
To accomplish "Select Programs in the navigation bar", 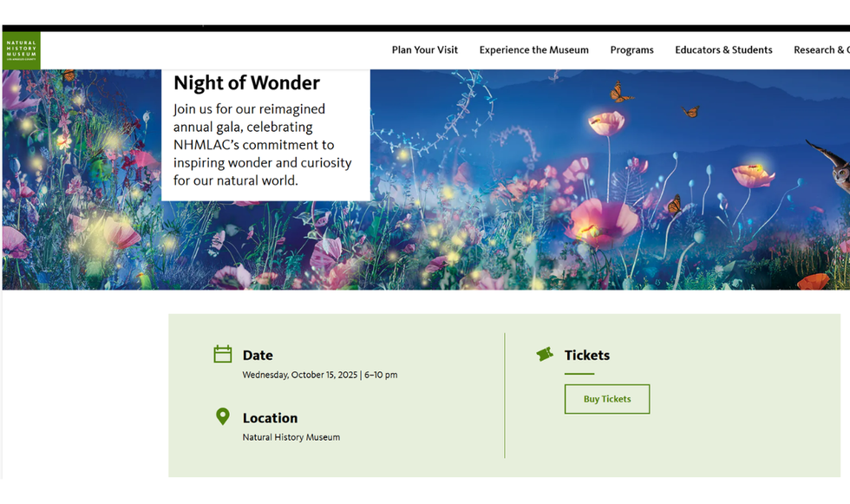I will click(x=632, y=50).
